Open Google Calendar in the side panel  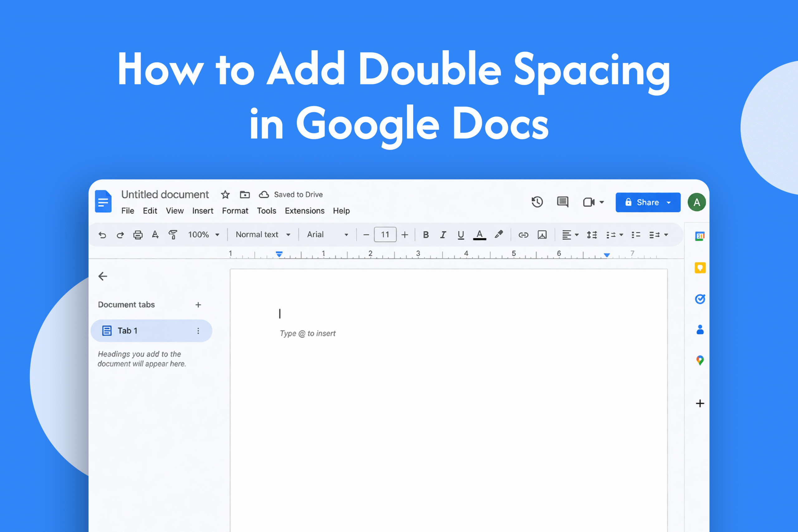tap(699, 236)
